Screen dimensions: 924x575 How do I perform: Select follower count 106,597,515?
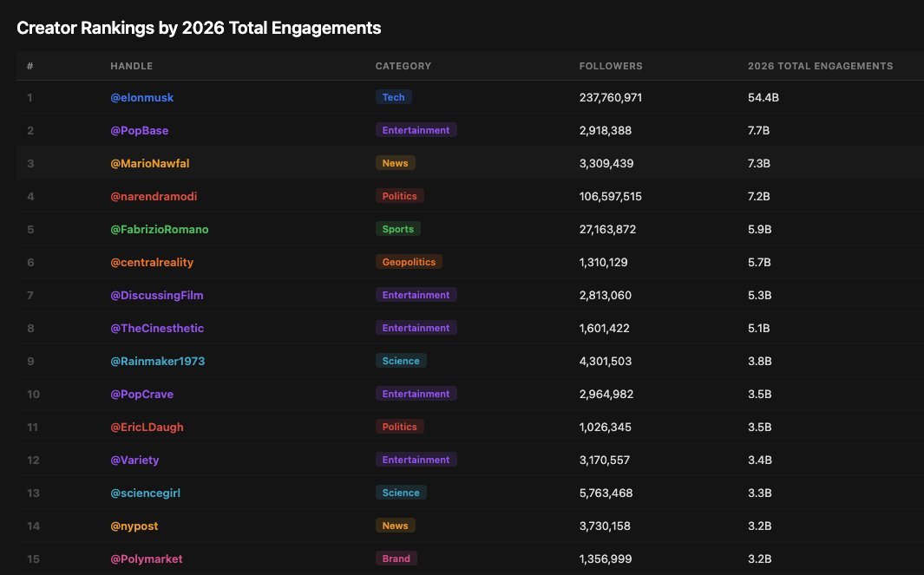click(611, 197)
